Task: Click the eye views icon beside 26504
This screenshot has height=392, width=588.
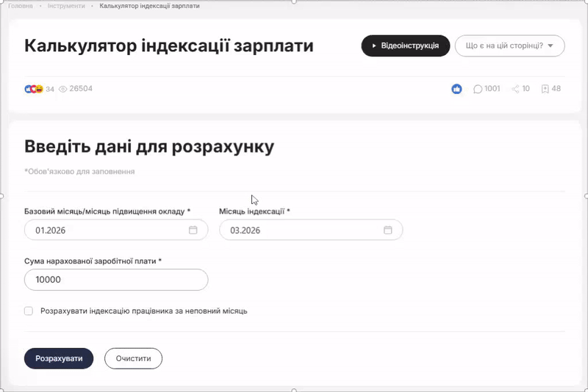Action: [62, 89]
